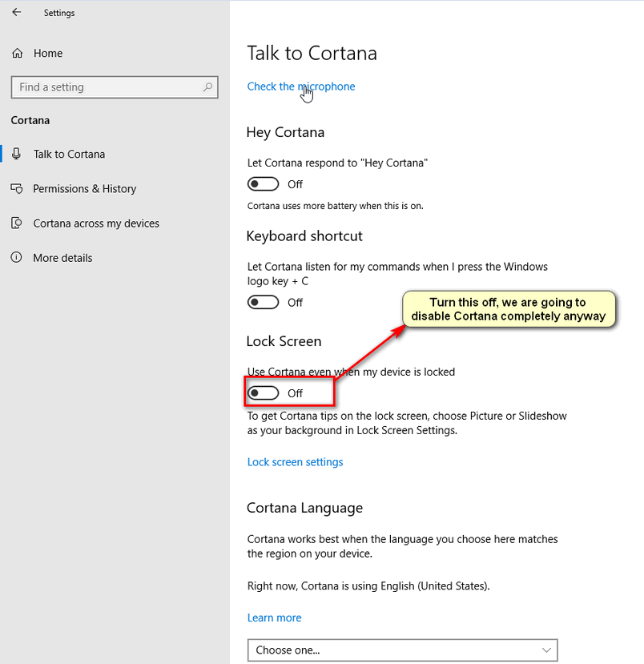The image size is (644, 664).
Task: Click the search magnifier icon
Action: point(207,87)
